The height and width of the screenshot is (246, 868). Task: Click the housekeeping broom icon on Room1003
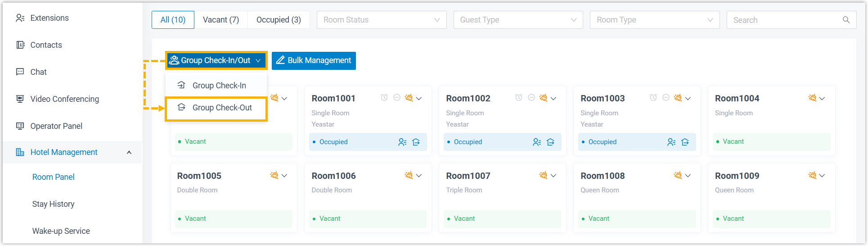(678, 98)
